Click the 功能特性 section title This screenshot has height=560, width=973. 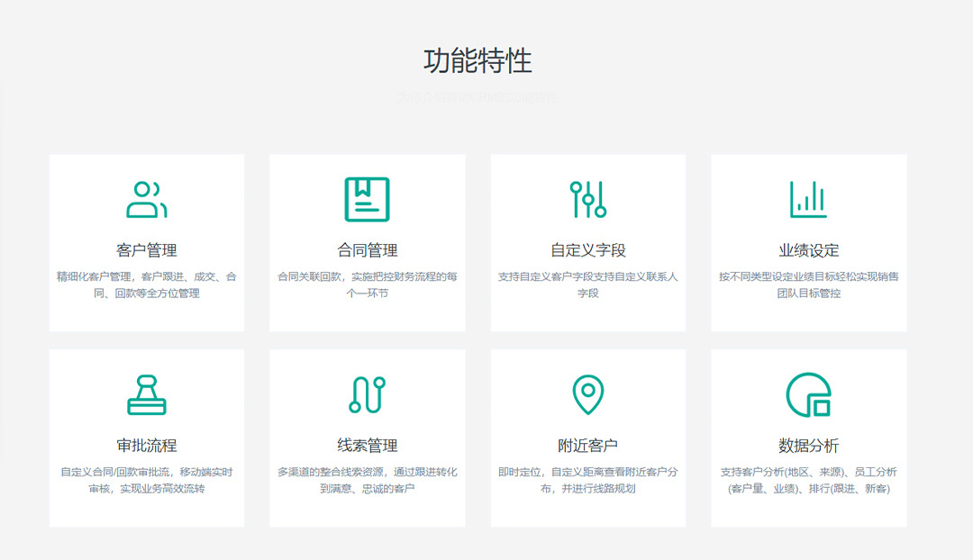tap(477, 60)
